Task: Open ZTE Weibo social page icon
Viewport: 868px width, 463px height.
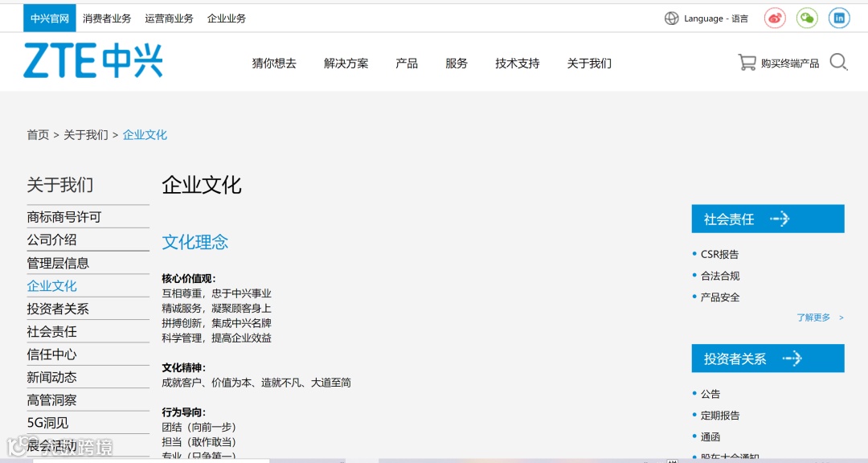Action: tap(775, 18)
